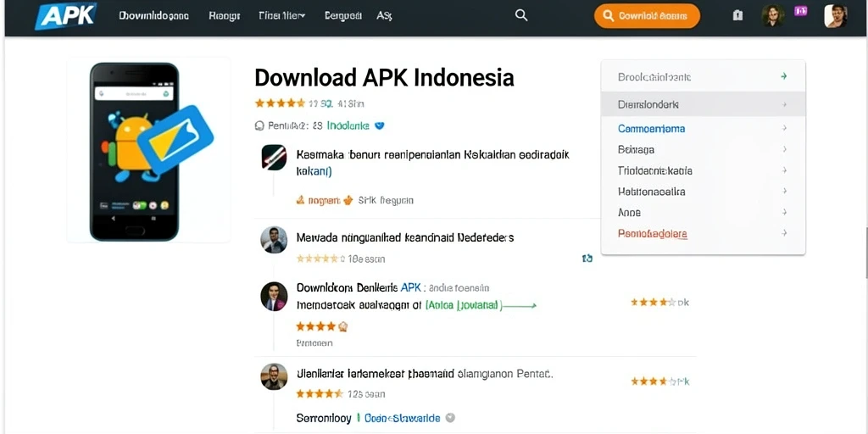Open the profile avatar at the header's end
The width and height of the screenshot is (868, 434).
835,16
